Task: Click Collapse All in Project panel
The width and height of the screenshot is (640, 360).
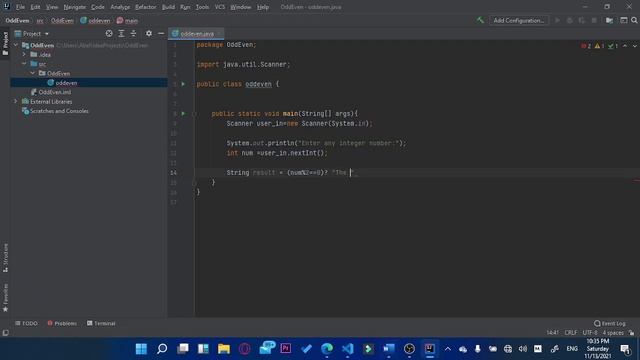Action: click(x=133, y=33)
